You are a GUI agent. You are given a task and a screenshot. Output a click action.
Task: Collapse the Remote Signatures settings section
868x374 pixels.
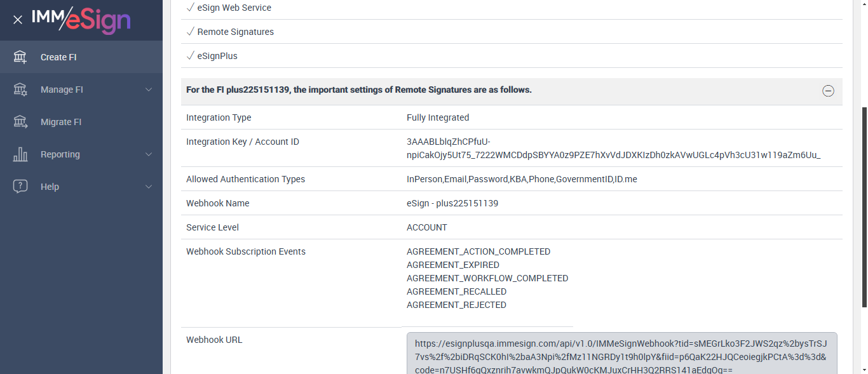pos(828,91)
